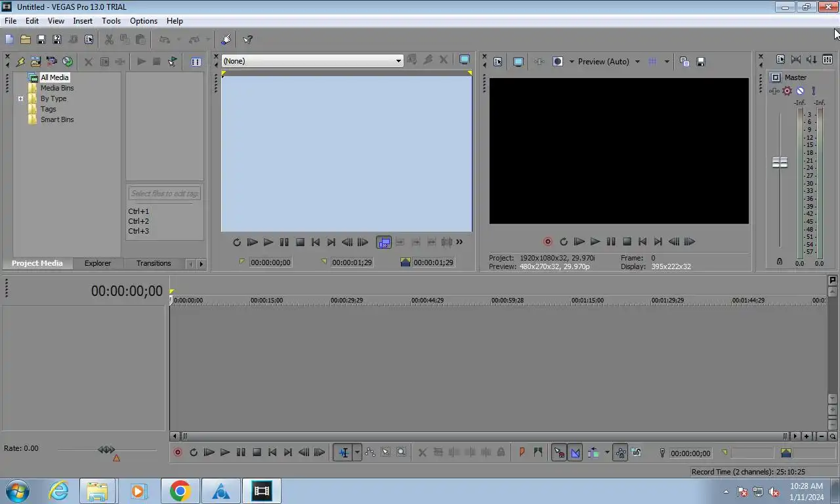Click the Import Media icon in Project Media
The width and height of the screenshot is (840, 504).
pos(35,62)
